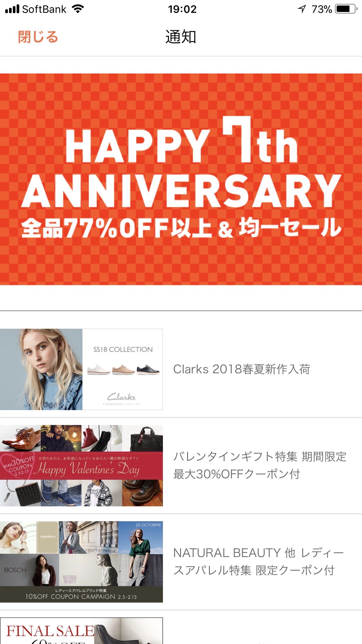The width and height of the screenshot is (362, 644).
Task: Tap the 19:02 clock in status bar
Action: point(182,9)
